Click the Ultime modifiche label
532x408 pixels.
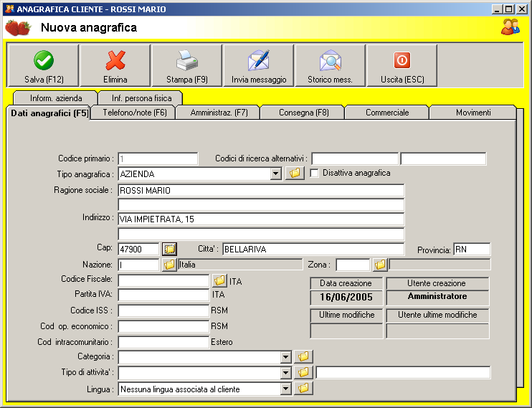coord(346,315)
